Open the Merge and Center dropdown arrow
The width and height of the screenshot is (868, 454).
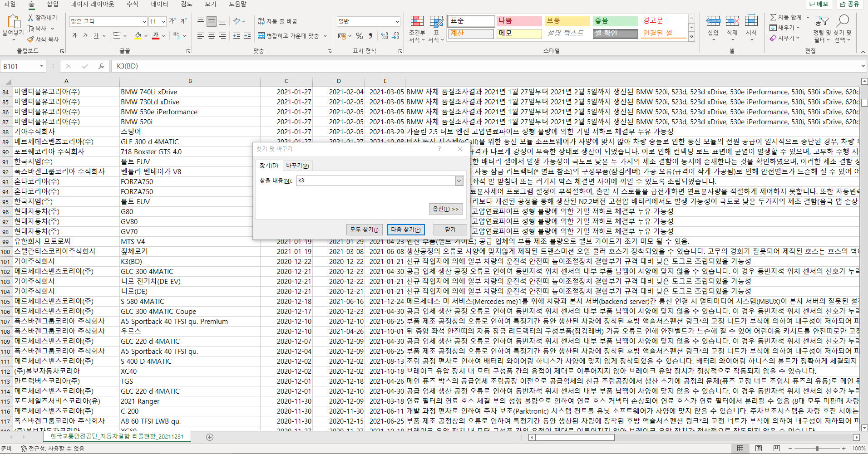(325, 36)
